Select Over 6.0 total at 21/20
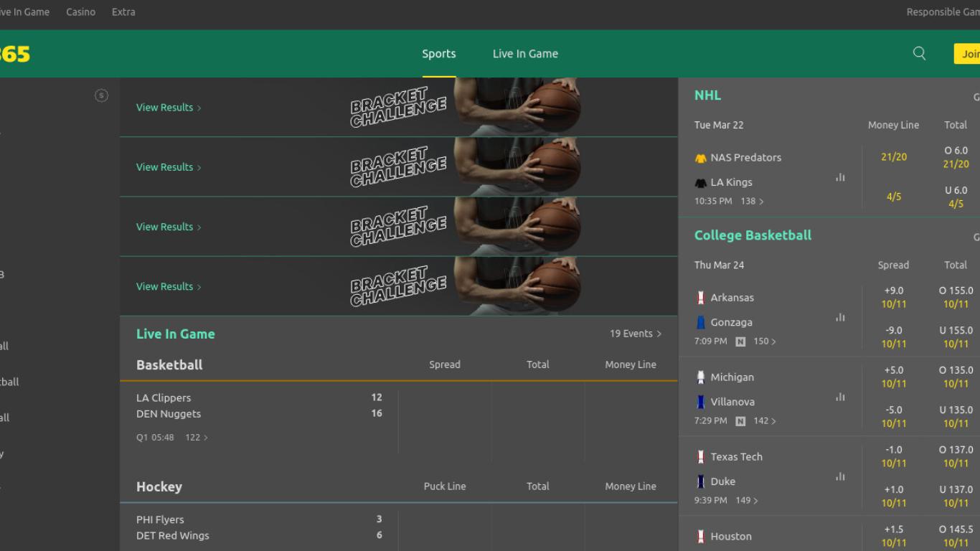The width and height of the screenshot is (980, 551). [956, 157]
